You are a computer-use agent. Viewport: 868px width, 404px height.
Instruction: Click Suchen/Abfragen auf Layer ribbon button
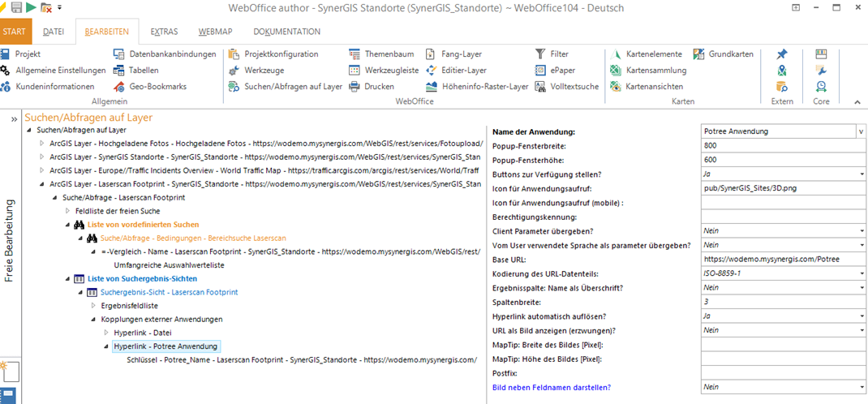286,86
